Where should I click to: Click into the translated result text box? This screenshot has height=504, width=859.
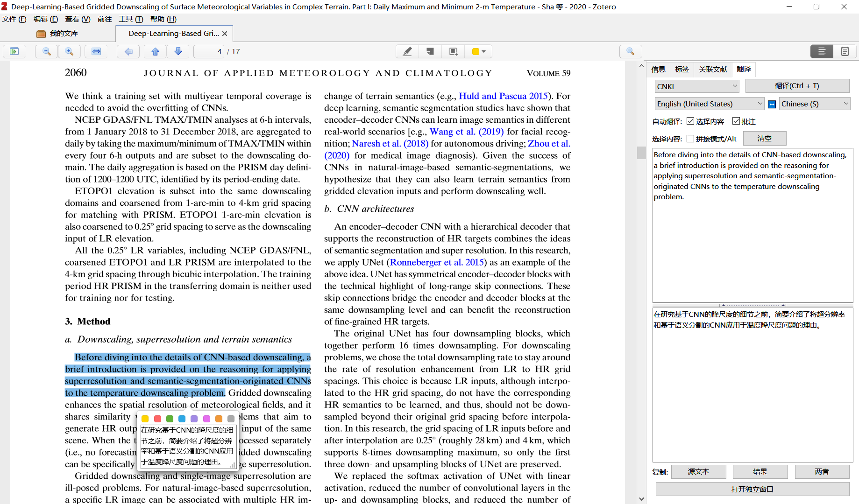753,385
